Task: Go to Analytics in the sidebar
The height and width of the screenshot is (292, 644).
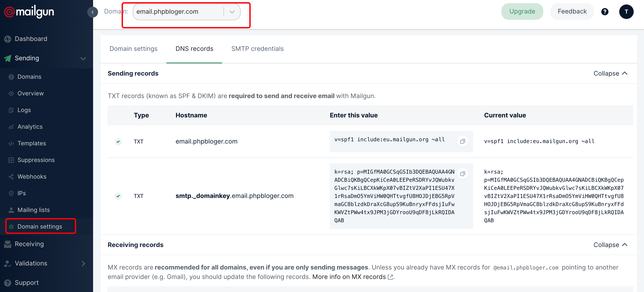Action: point(30,127)
